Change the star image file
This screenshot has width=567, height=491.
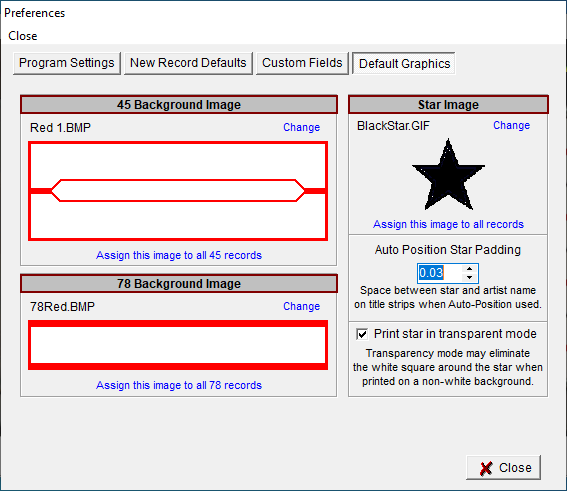click(511, 125)
